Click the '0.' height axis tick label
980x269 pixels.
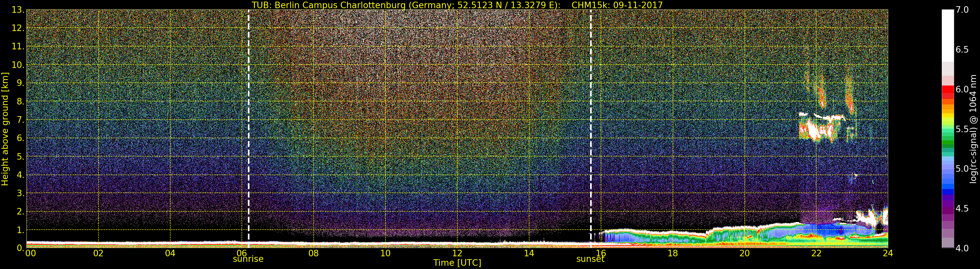point(21,248)
